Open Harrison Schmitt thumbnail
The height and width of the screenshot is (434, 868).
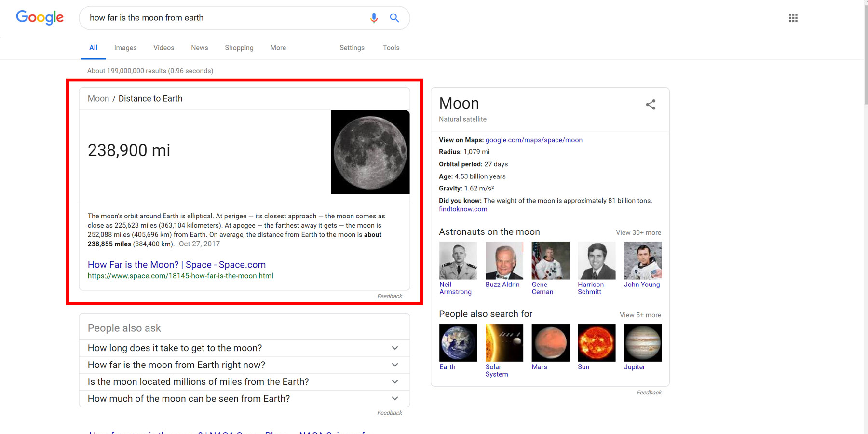(x=597, y=260)
